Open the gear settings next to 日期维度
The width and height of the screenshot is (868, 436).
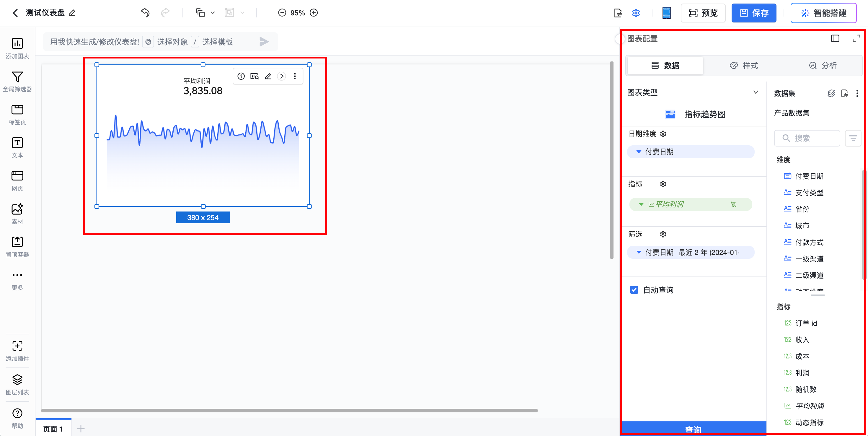point(663,134)
